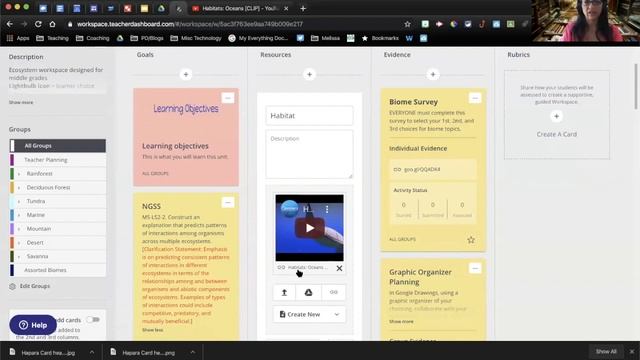640x360 pixels.
Task: Play the Habitats Oceans video
Action: click(309, 228)
